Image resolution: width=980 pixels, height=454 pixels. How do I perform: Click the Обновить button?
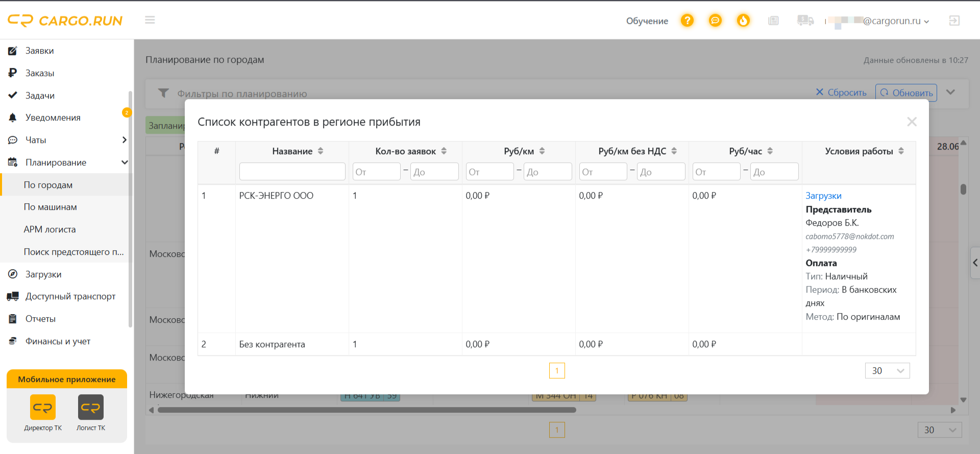click(906, 92)
